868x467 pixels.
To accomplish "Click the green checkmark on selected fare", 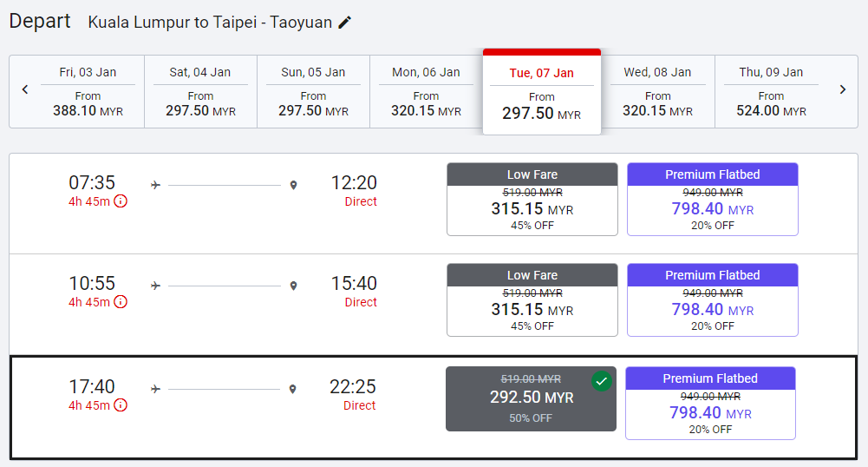I will tap(601, 381).
